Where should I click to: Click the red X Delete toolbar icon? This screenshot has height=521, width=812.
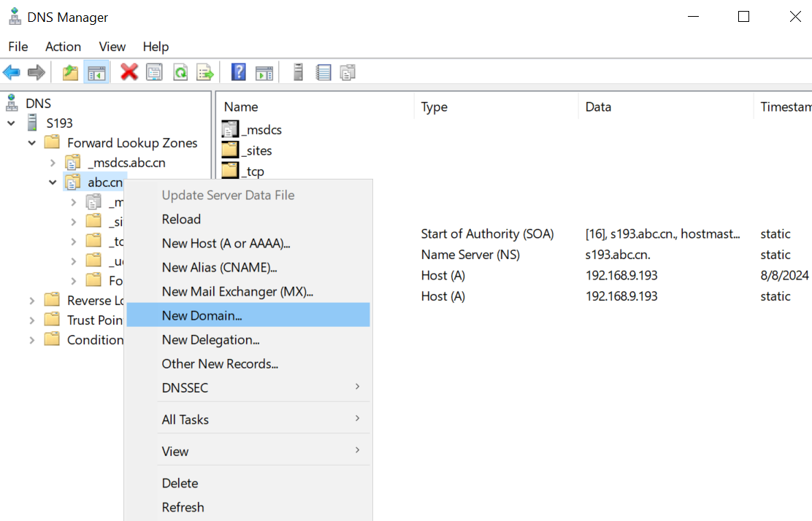click(x=129, y=72)
